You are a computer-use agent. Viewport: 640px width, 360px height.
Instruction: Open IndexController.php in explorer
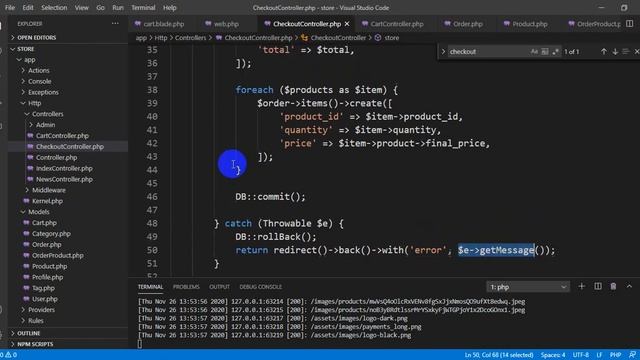point(68,168)
